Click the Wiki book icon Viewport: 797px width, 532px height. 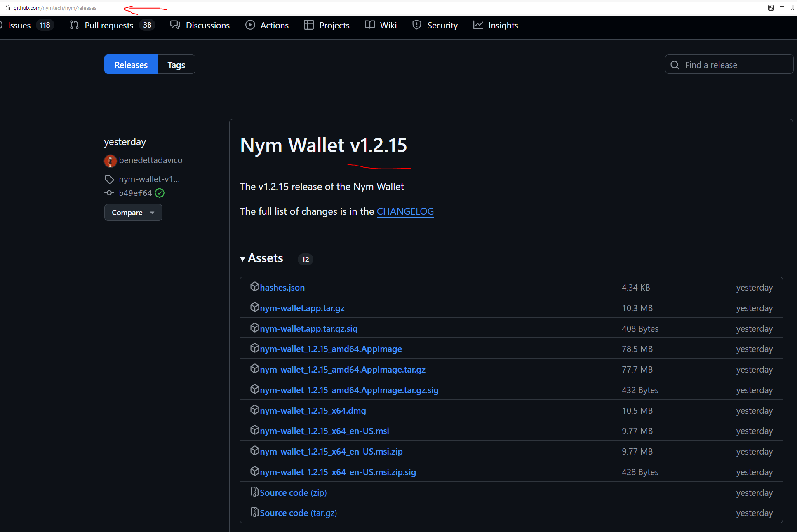coord(370,25)
